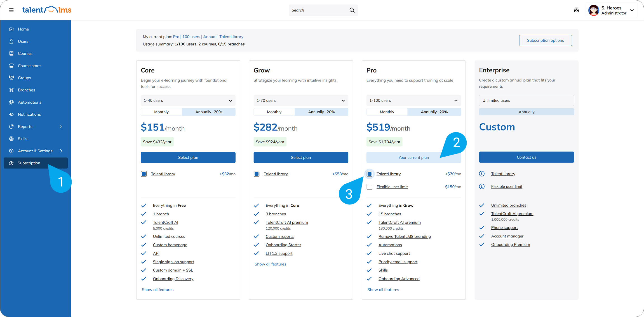Click the Notifications sidebar icon
Screen dimensions: 644x317
pos(11,114)
